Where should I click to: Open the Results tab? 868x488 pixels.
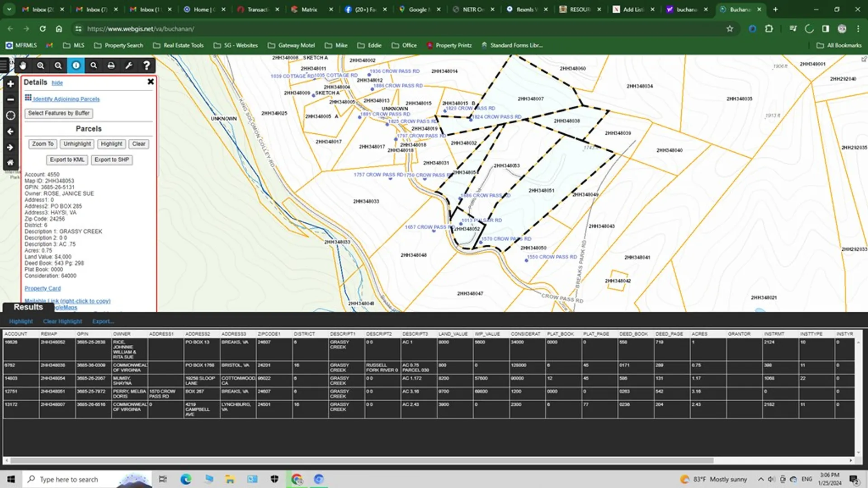click(28, 307)
